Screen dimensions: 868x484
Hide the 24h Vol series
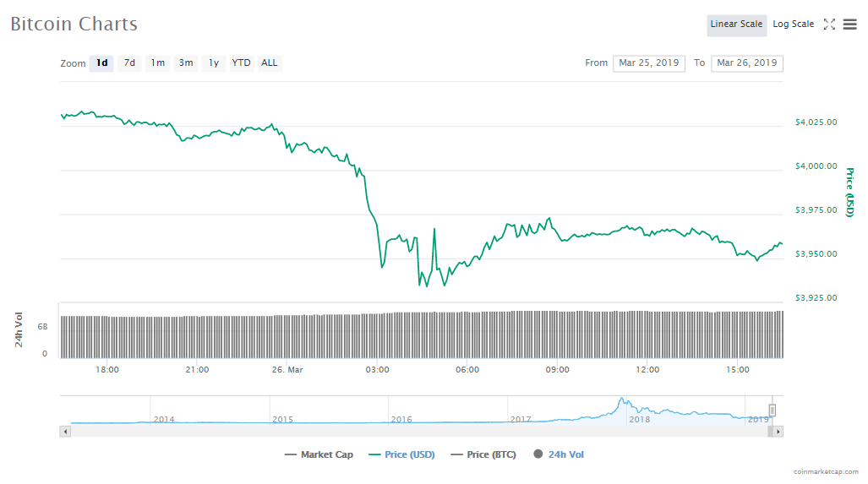click(558, 454)
